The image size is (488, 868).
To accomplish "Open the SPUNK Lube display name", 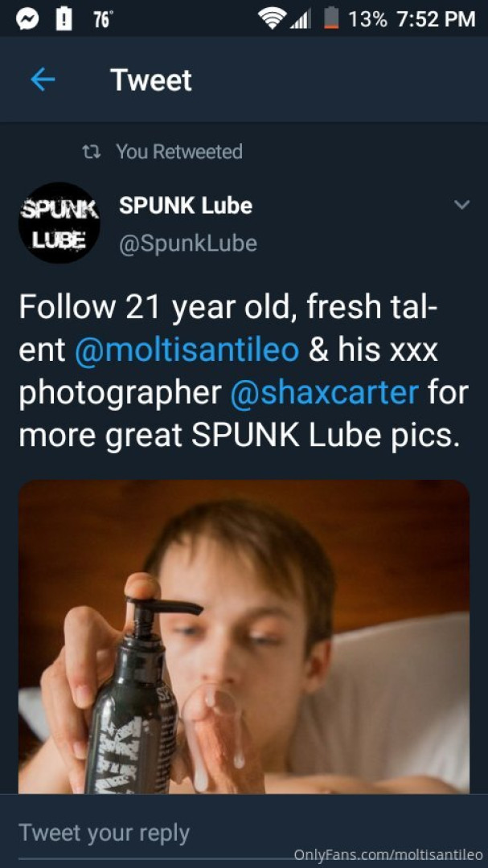I will click(x=185, y=205).
